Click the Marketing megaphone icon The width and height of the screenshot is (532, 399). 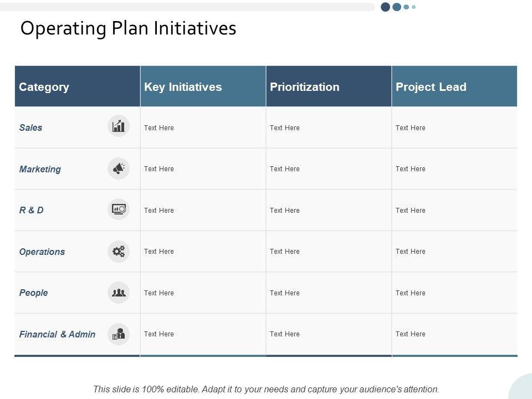[x=119, y=168]
